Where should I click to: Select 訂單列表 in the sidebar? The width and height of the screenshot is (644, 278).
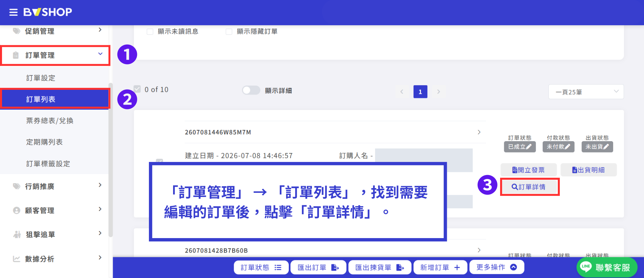pyautogui.click(x=55, y=99)
